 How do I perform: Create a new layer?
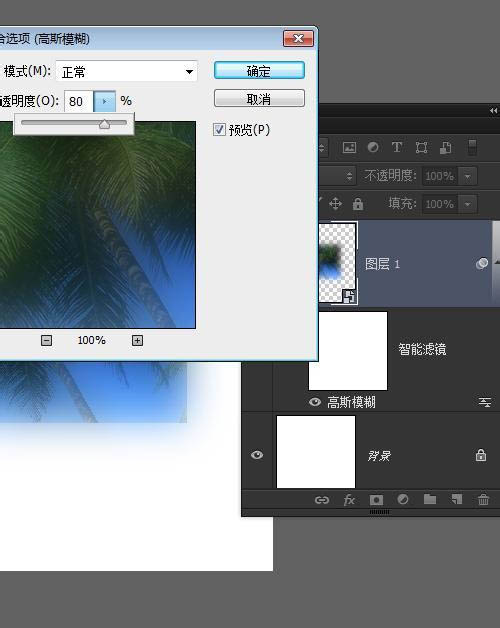pyautogui.click(x=457, y=499)
